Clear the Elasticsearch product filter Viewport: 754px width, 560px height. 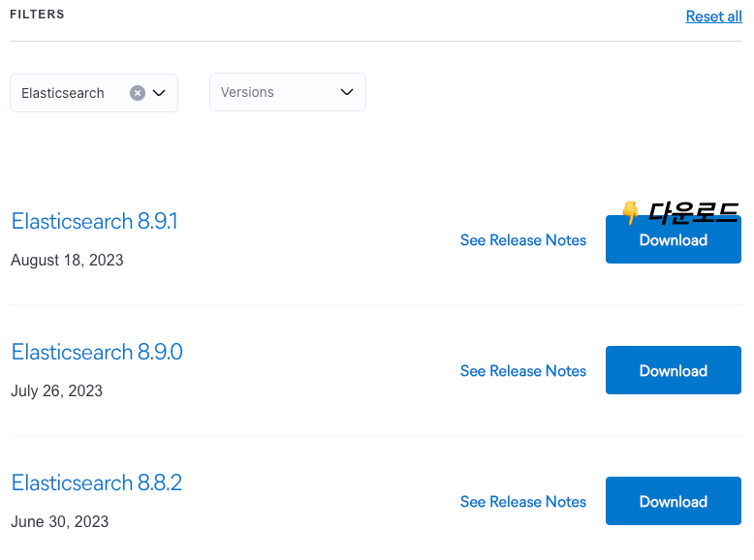click(x=138, y=93)
